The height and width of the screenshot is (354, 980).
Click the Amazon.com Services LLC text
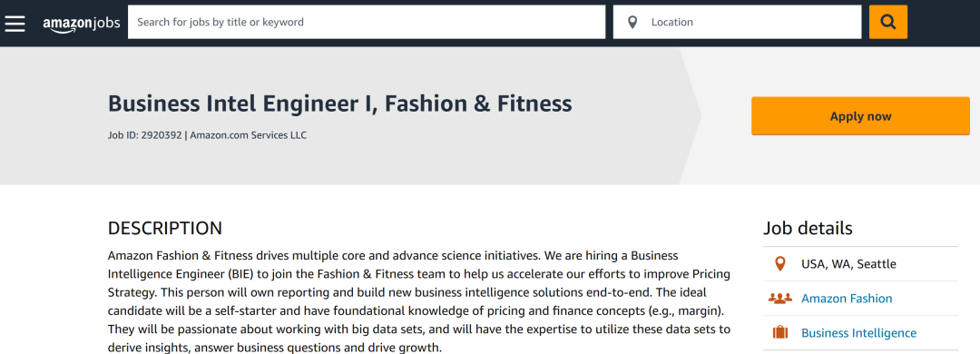[x=248, y=135]
